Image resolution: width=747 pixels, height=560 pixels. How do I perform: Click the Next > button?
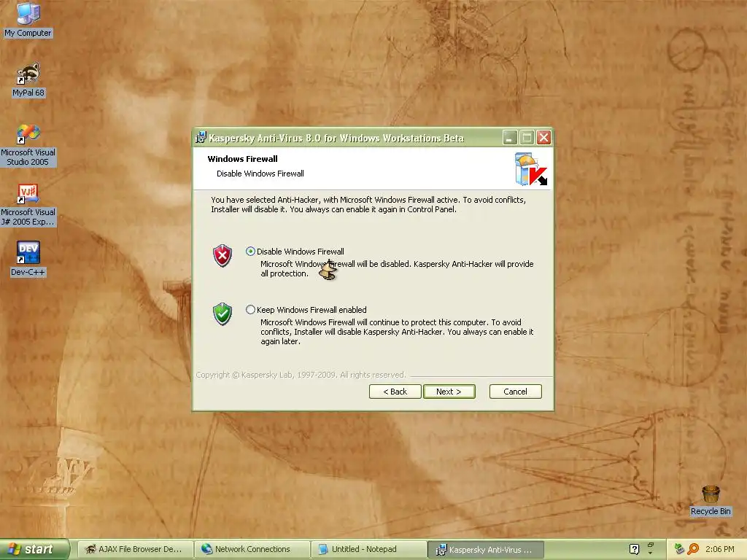[449, 392]
